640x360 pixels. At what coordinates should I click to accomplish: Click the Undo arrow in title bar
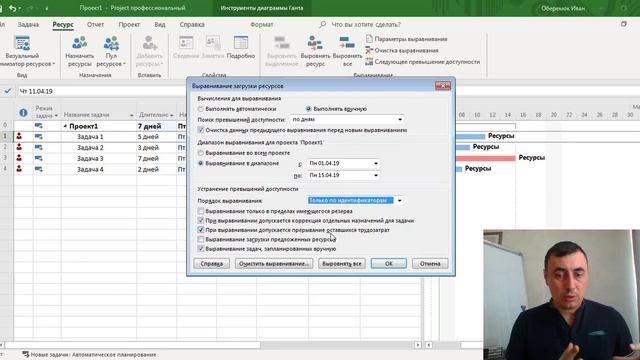[13, 8]
